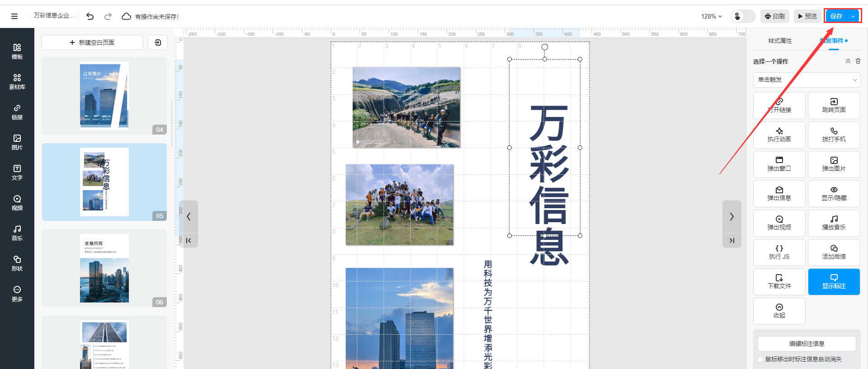This screenshot has height=369, width=868.
Task: Open the 128% zoom level dropdown
Action: pyautogui.click(x=711, y=16)
